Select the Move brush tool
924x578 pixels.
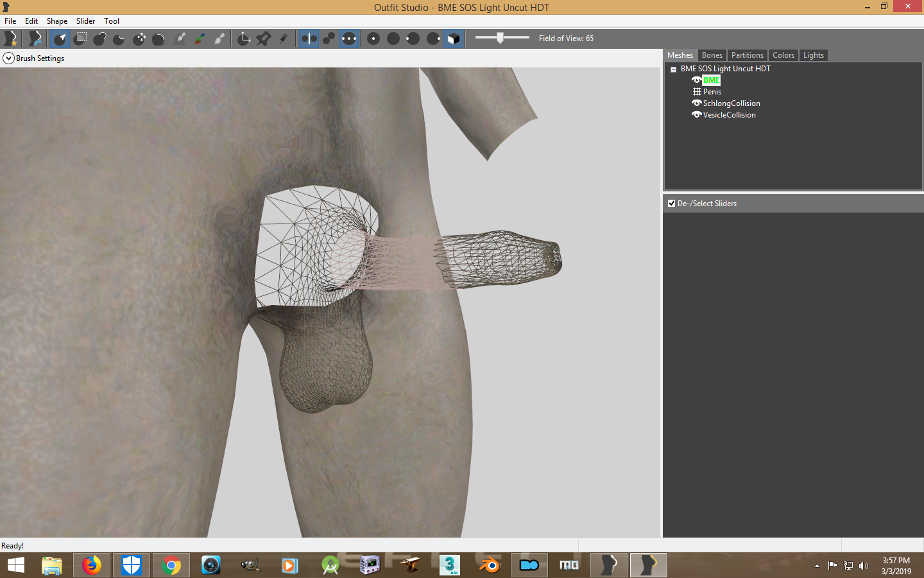tap(139, 39)
